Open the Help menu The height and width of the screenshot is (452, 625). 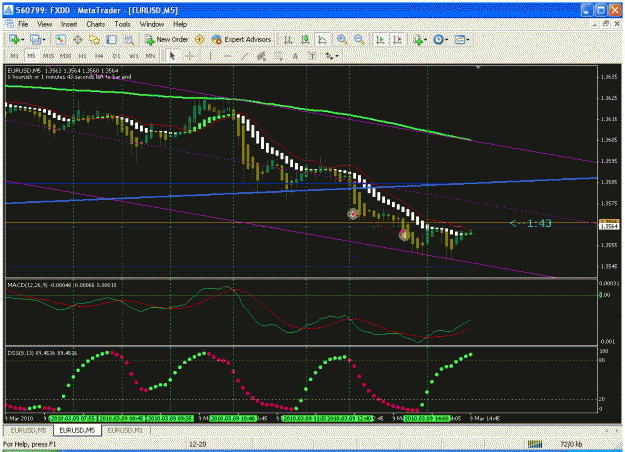point(180,24)
